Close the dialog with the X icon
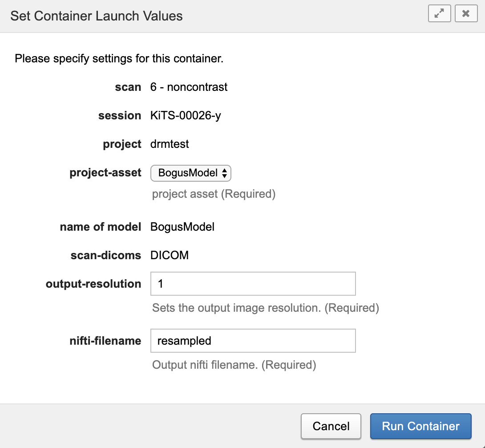 coord(466,14)
